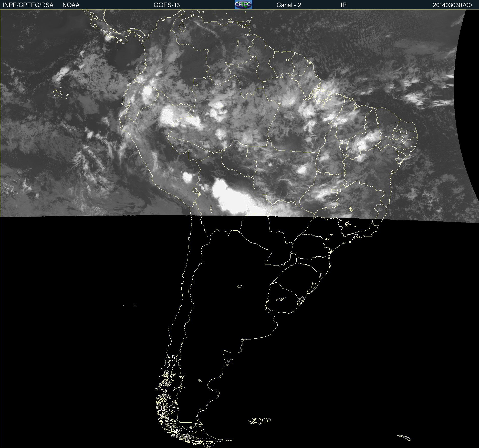This screenshot has height=448, width=479.
Task: Click the GOES-13 satellite label
Action: tap(167, 5)
